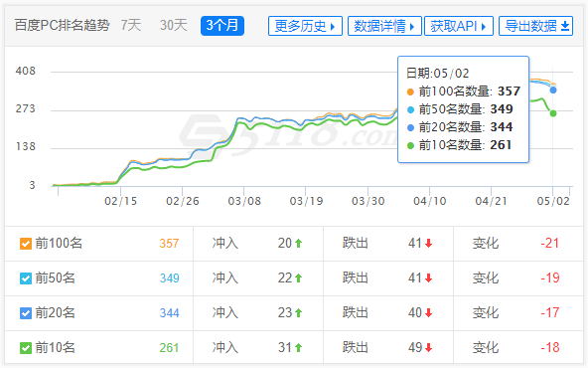Click the 02/15 date on the x-axis
Screen dimensions: 588x368
pos(120,201)
